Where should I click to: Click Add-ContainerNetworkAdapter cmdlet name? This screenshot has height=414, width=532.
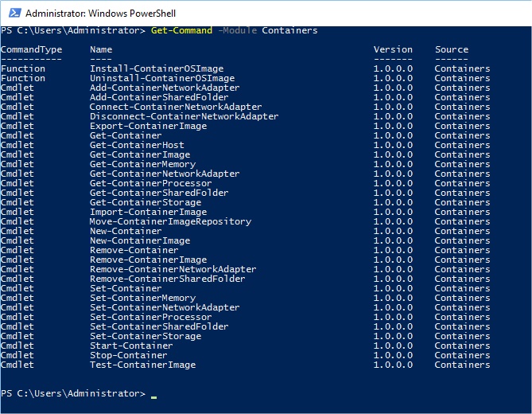[165, 88]
